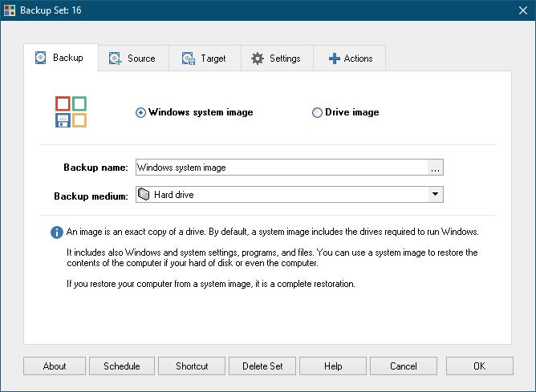
Task: Click the Backup tab disk icon
Action: (x=40, y=58)
